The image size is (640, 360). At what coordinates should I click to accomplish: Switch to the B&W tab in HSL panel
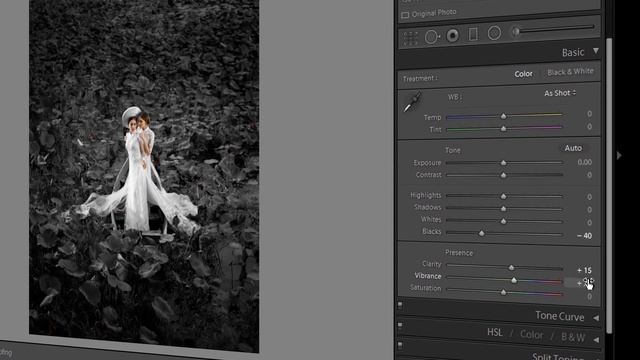point(573,337)
